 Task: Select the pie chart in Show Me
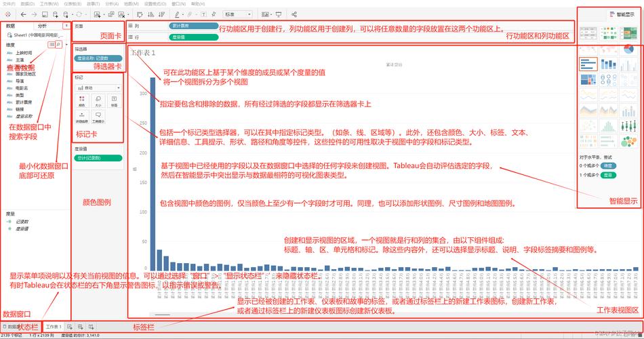tap(628, 49)
